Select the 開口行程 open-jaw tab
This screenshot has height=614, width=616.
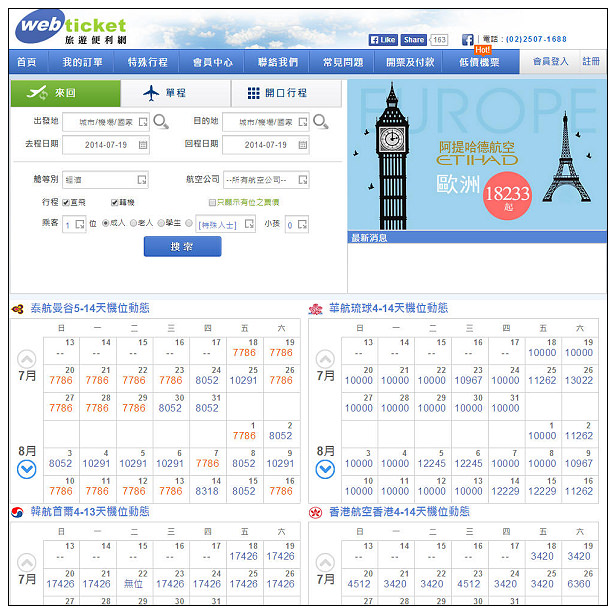point(286,93)
